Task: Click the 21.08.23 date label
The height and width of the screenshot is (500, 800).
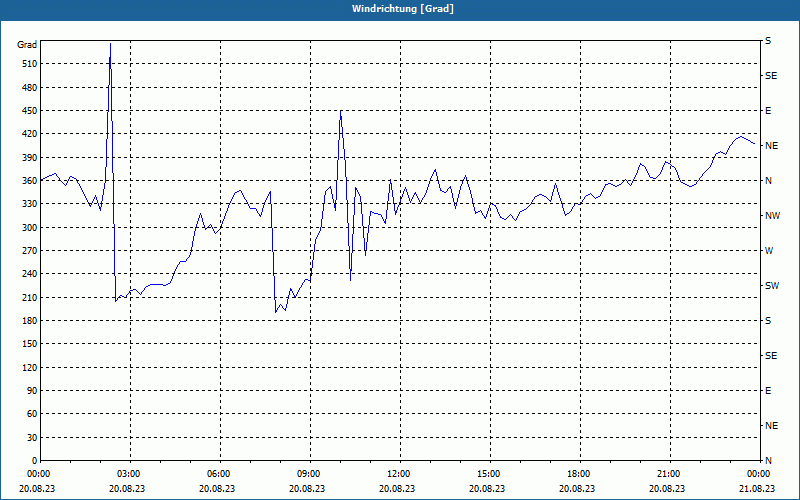Action: coord(757,488)
